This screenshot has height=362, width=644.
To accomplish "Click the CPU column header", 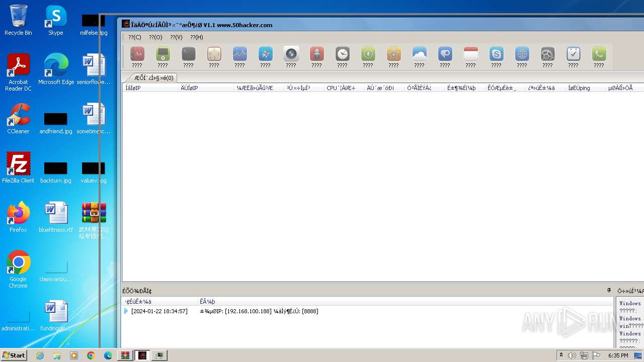I will pos(345,88).
